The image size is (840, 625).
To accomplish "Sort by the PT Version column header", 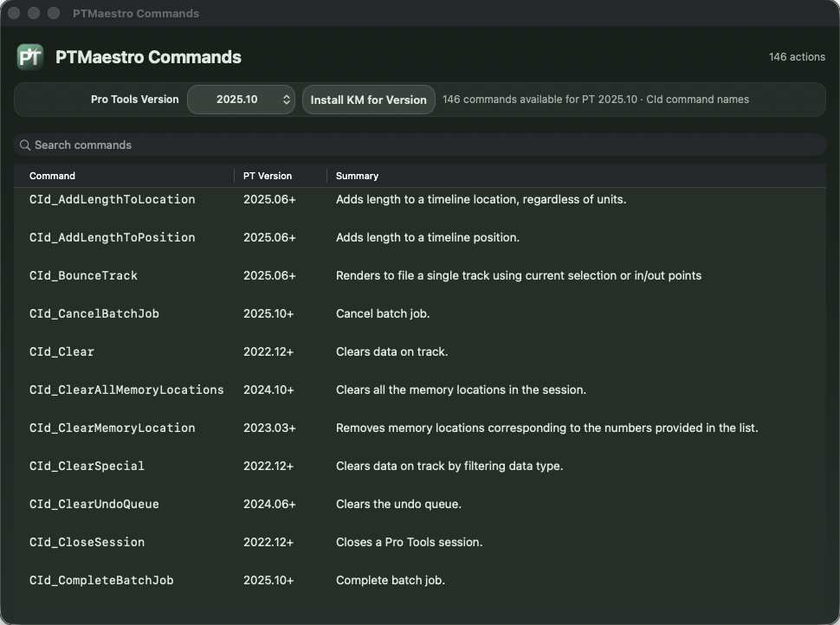I will coord(268,176).
